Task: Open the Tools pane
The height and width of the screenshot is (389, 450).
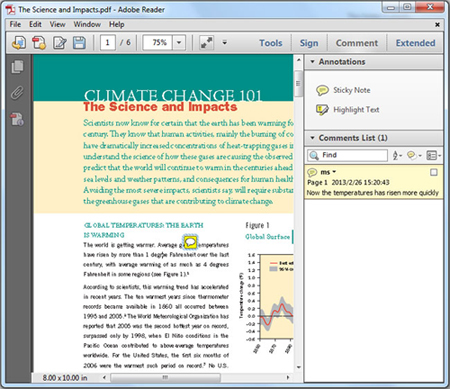Action: [271, 43]
